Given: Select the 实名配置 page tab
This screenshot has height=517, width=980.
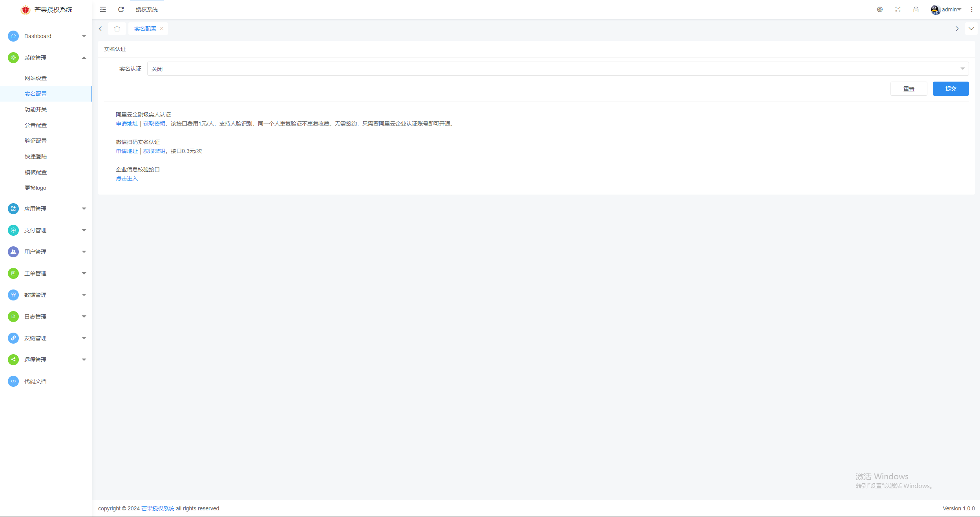Looking at the screenshot, I should [x=145, y=29].
